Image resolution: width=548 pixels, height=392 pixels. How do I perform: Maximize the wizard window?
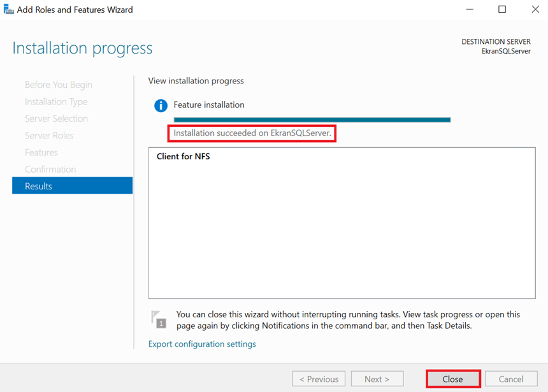coord(502,10)
